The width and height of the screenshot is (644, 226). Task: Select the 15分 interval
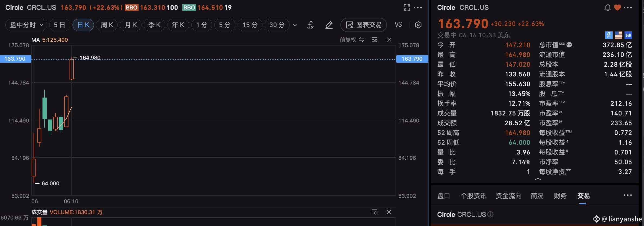[x=250, y=25]
